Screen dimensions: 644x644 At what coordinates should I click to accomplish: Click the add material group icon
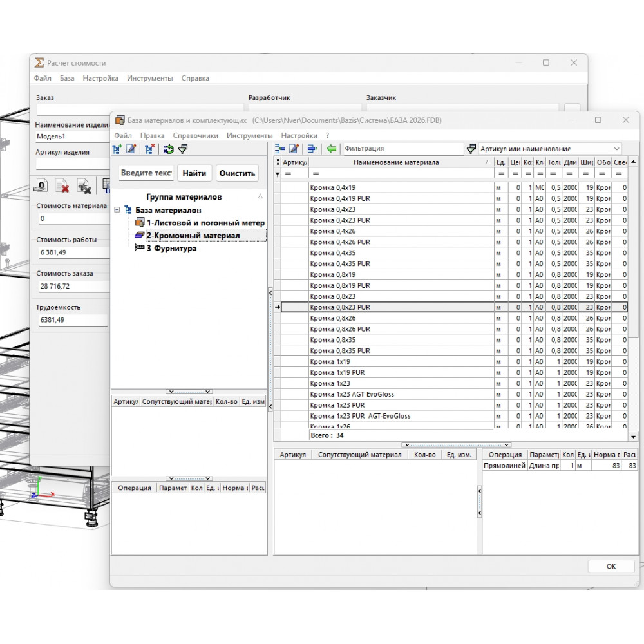click(x=117, y=149)
